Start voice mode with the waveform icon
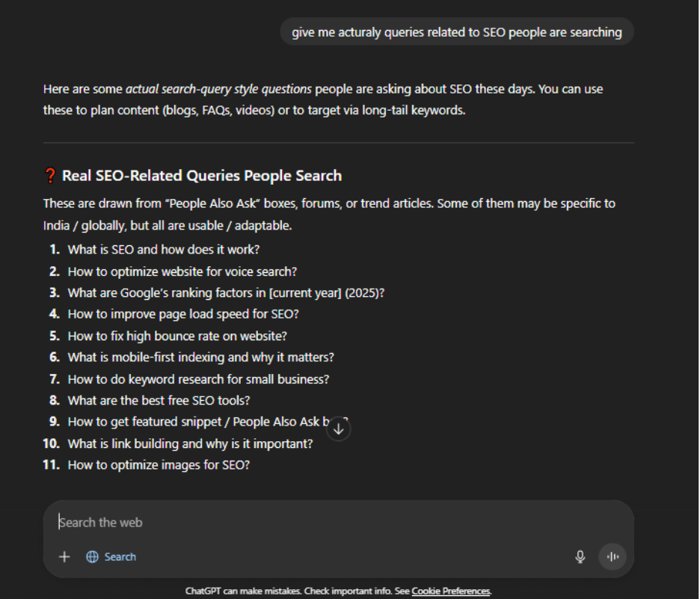The image size is (700, 599). point(612,556)
